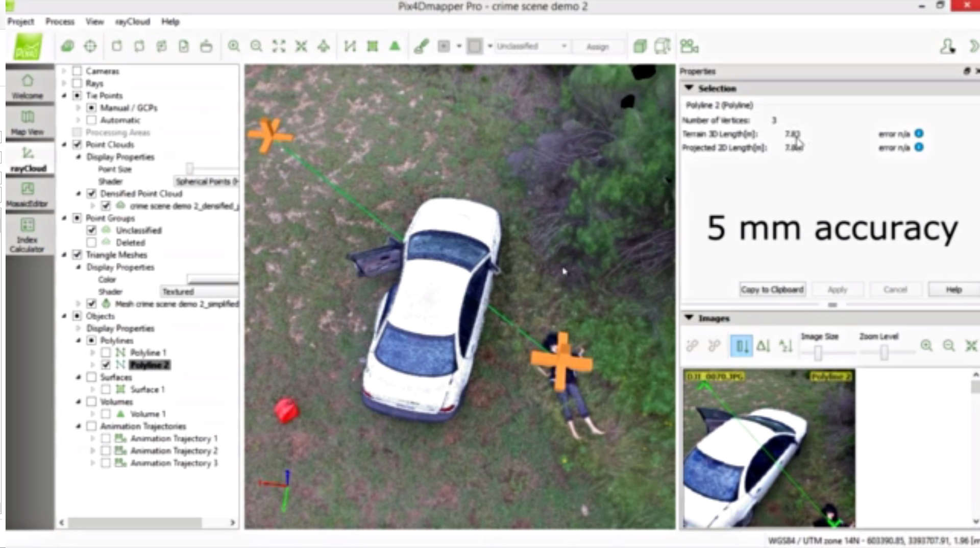Expand the Animation Trajectory 1 tree item
The height and width of the screenshot is (548, 980).
point(93,438)
